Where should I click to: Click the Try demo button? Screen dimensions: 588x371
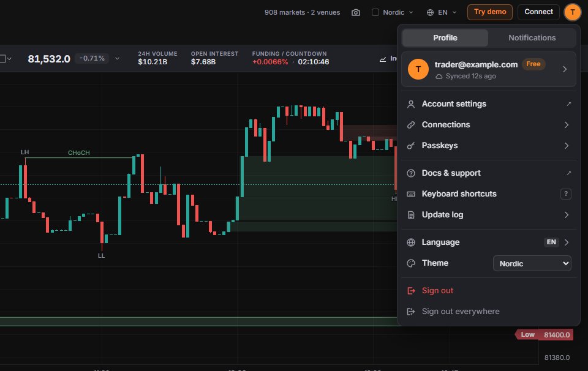490,12
